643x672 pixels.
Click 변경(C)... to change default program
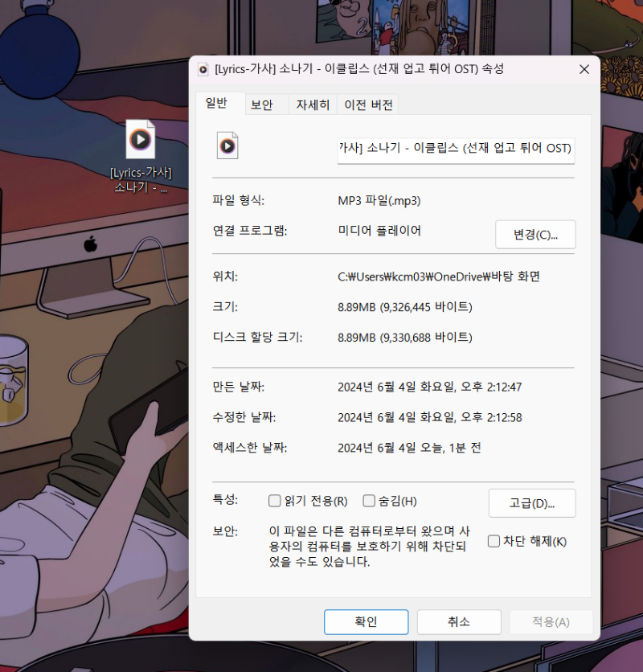[535, 235]
